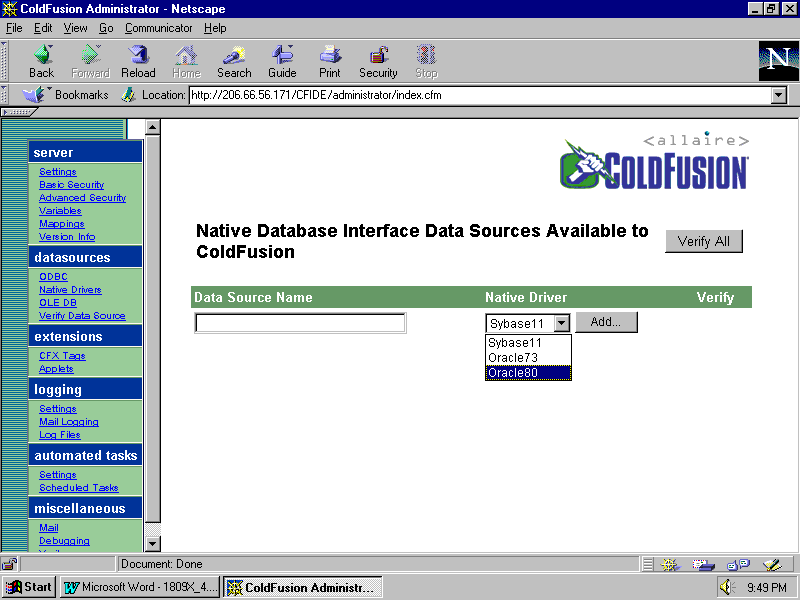Open the OLE DB link

tap(58, 303)
